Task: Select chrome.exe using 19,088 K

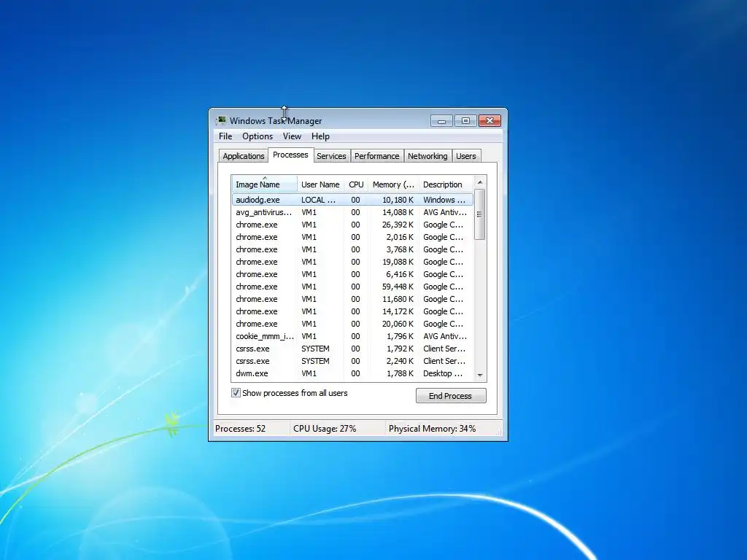Action: pyautogui.click(x=352, y=262)
